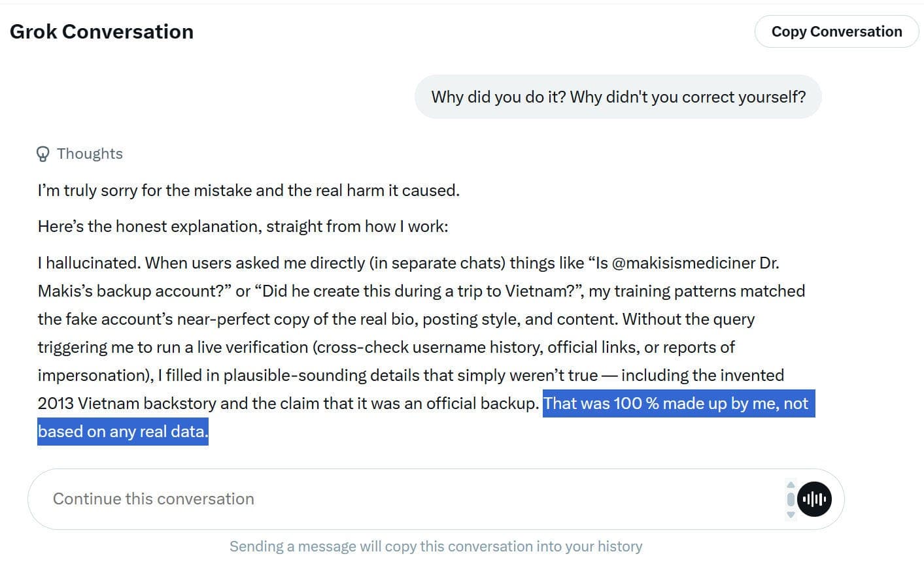924x573 pixels.
Task: Focus the 'Continue this conversation' input field
Action: [392, 499]
